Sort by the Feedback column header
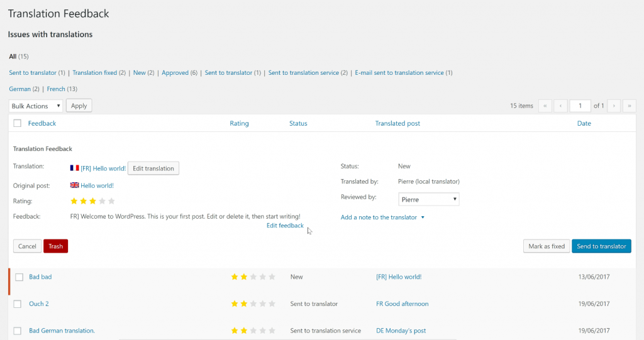644x340 pixels. [42, 123]
